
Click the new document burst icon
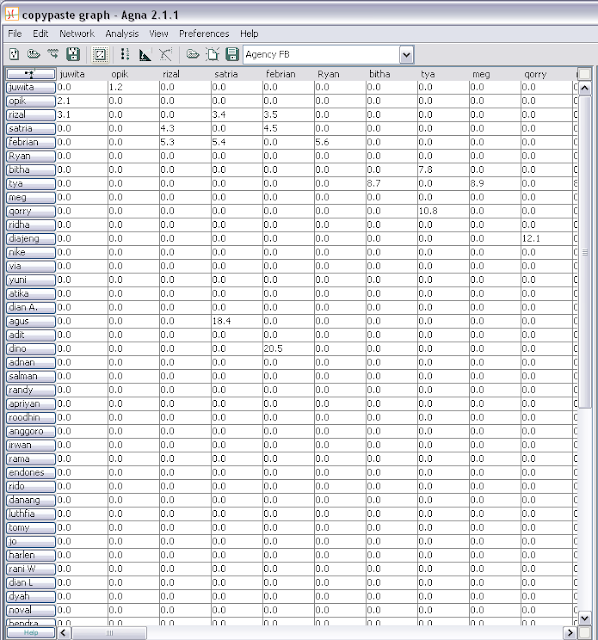pyautogui.click(x=213, y=54)
